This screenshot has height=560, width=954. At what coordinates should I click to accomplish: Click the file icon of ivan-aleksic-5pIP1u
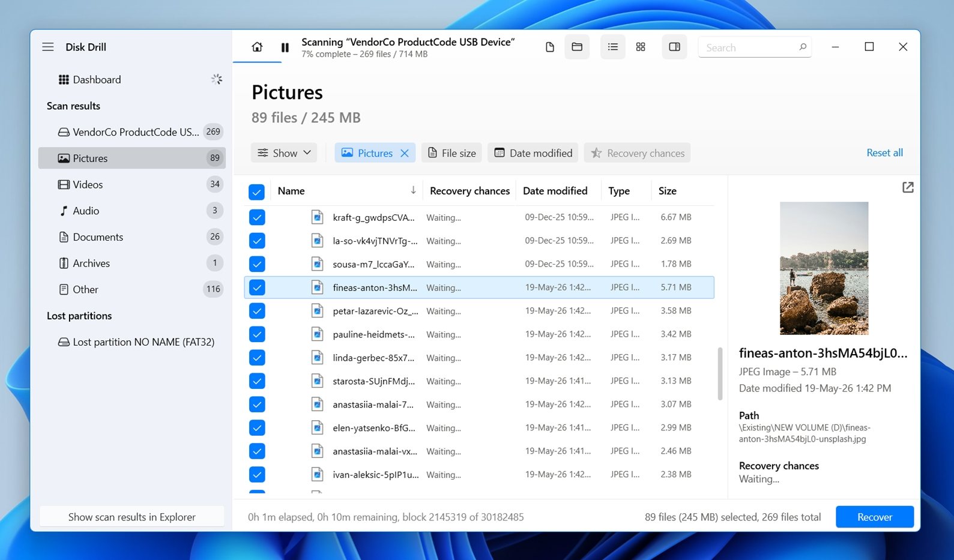click(317, 475)
